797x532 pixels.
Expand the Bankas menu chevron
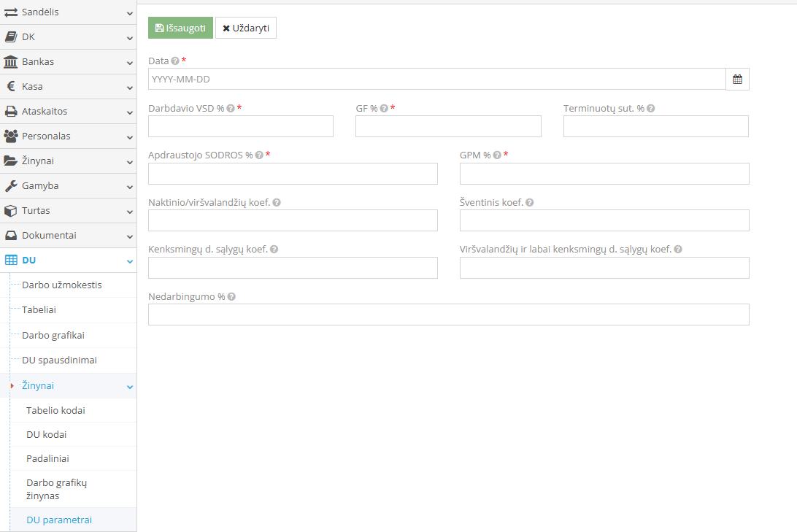pyautogui.click(x=130, y=63)
